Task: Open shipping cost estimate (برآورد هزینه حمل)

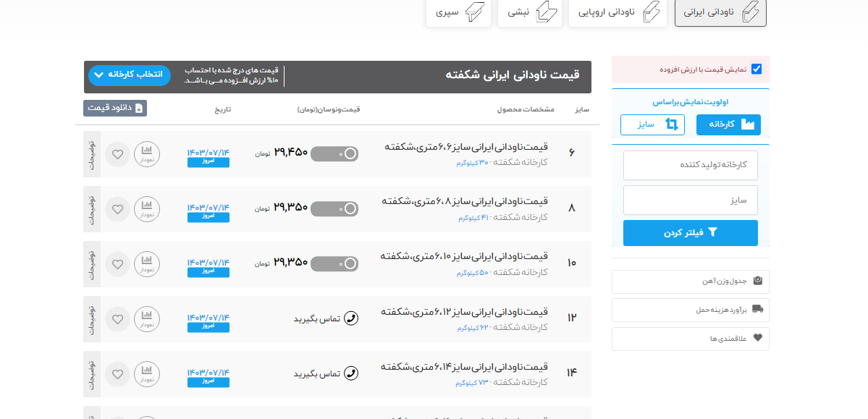Action: tap(690, 310)
